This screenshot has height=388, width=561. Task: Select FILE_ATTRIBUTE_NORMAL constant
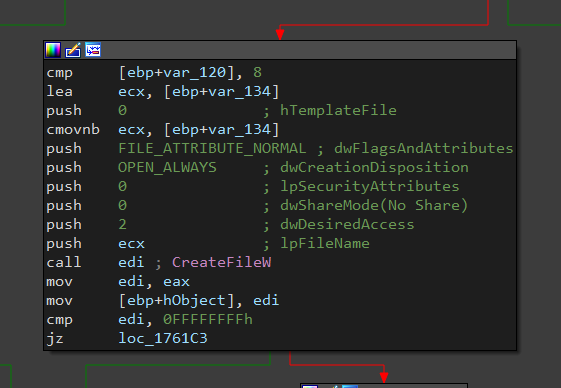tap(212, 149)
